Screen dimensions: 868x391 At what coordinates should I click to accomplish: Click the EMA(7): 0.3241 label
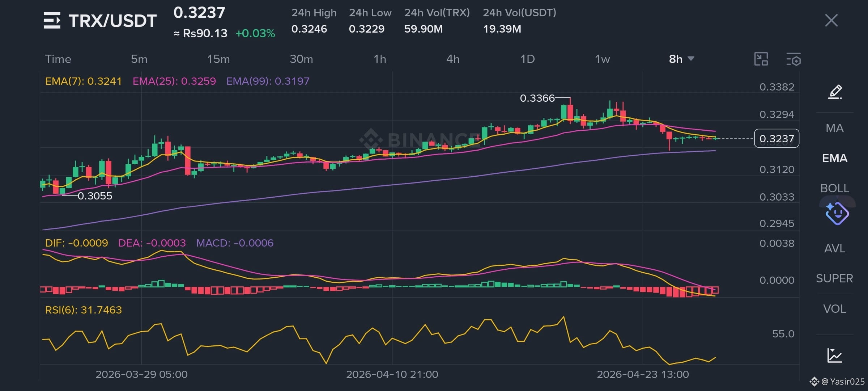point(83,81)
